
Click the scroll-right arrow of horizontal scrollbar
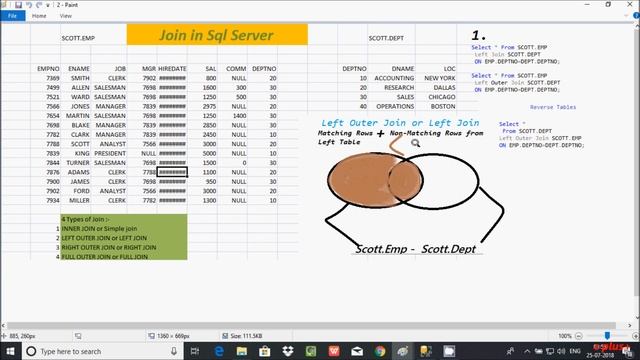pyautogui.click(x=629, y=325)
